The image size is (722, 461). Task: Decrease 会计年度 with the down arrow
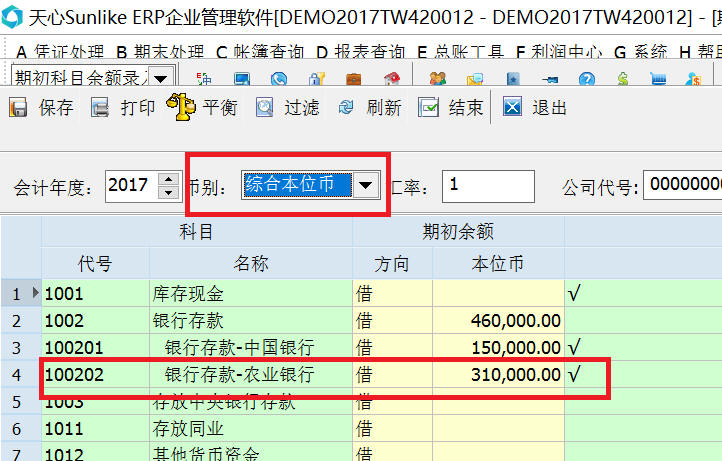click(169, 193)
